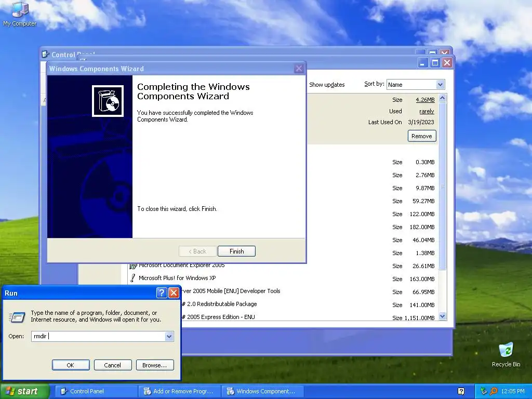Image resolution: width=532 pixels, height=399 pixels.
Task: Click the 12:05 PM taskbar clock
Action: 513,391
